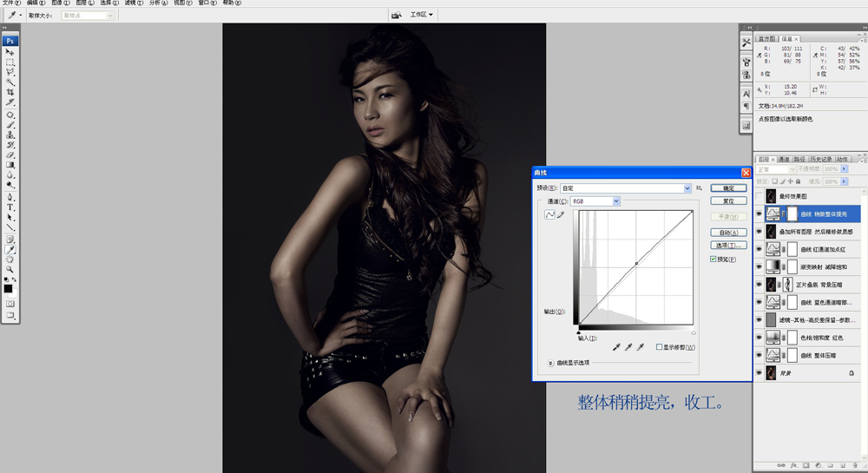
Task: Open the layer blend mode dropdown 正常
Action: 775,169
